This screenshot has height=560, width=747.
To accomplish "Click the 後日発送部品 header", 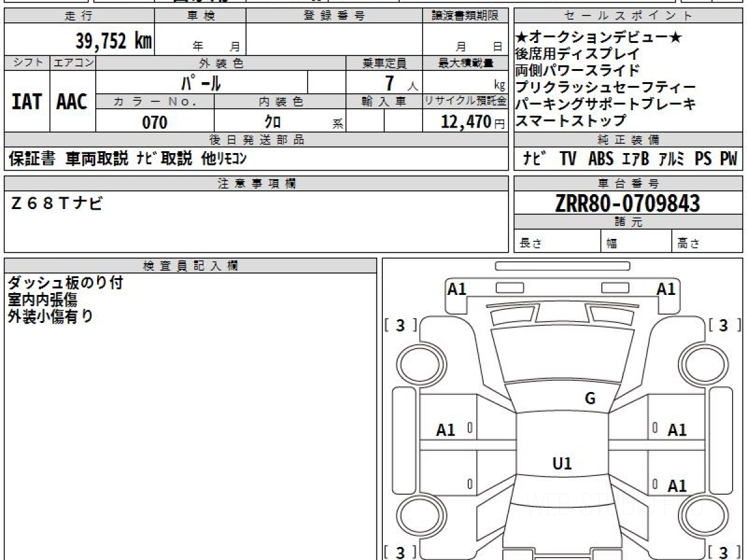I will [256, 140].
